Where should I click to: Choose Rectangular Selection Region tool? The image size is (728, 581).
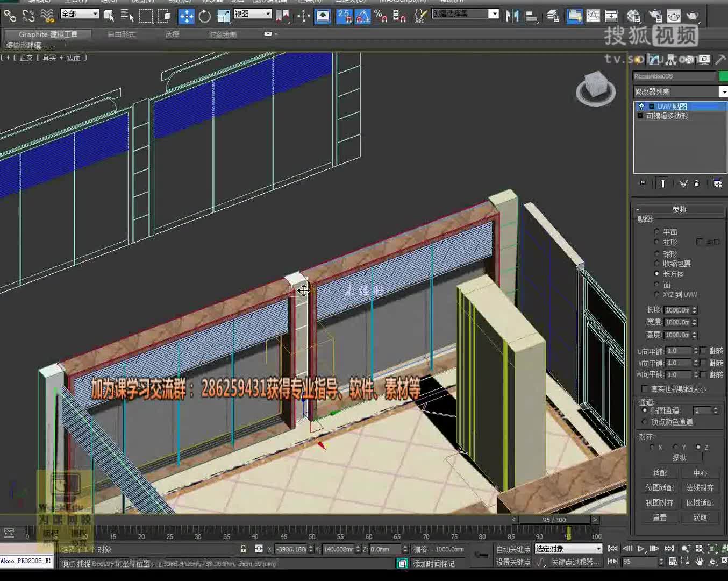click(x=146, y=16)
